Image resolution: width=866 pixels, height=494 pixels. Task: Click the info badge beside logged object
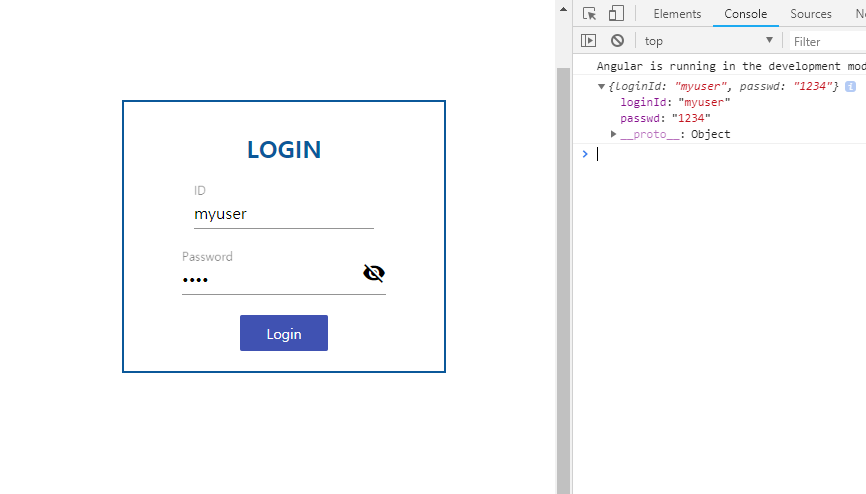click(851, 86)
